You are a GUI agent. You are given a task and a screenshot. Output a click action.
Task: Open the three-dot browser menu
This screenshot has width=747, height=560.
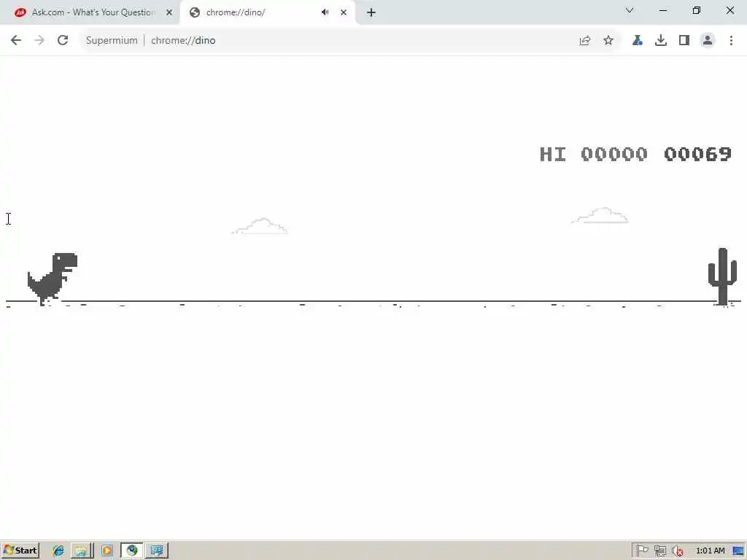click(x=731, y=41)
